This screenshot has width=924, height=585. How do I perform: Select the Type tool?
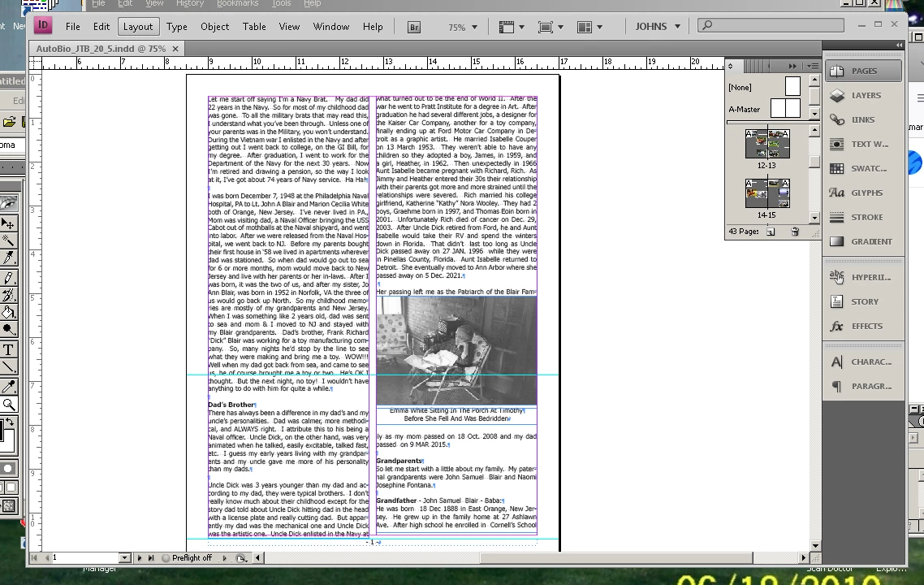pyautogui.click(x=8, y=349)
